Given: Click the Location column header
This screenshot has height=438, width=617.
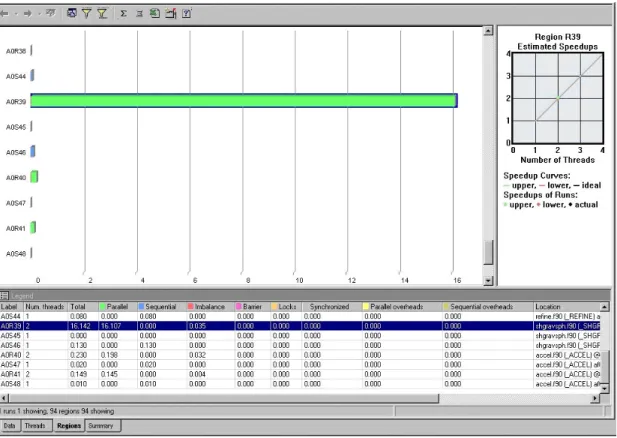Looking at the screenshot, I should [x=567, y=307].
